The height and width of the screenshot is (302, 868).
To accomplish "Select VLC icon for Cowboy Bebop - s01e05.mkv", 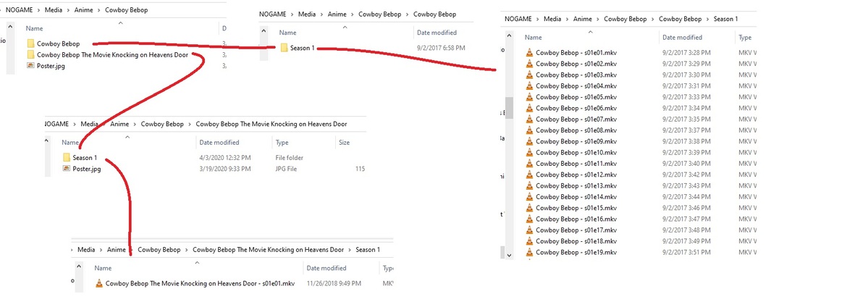I will tap(530, 97).
